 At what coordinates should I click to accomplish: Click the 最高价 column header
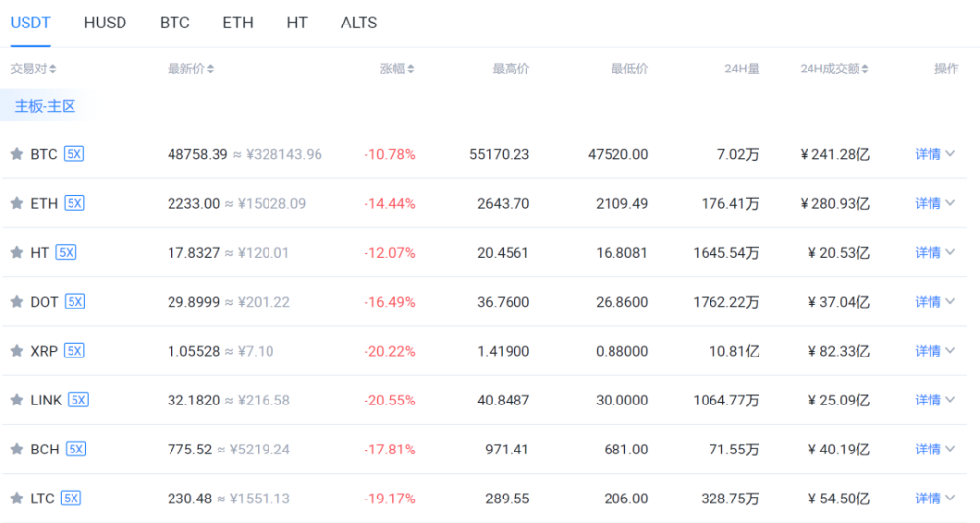pyautogui.click(x=511, y=69)
